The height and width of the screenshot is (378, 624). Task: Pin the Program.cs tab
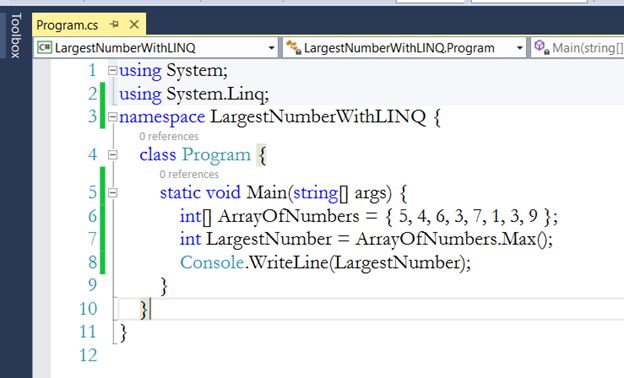click(115, 24)
